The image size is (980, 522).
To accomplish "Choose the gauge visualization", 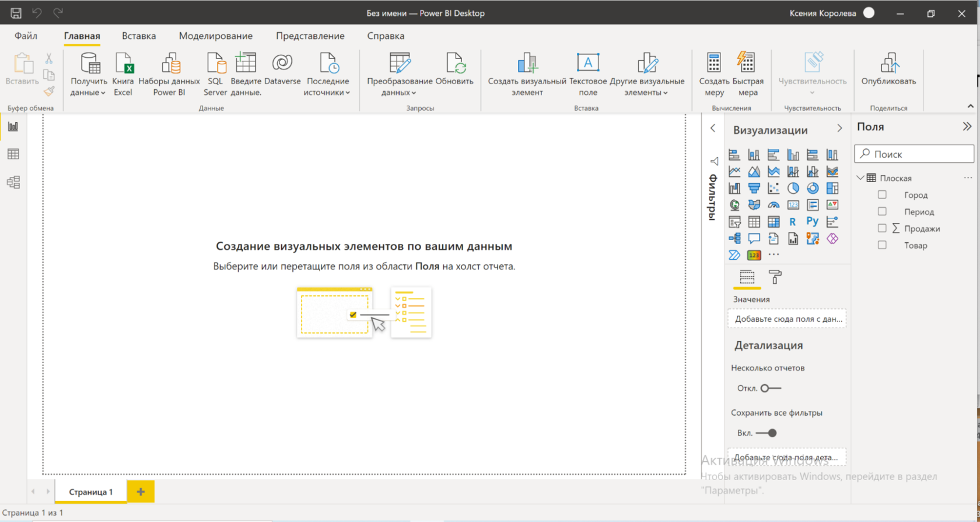I will click(773, 205).
